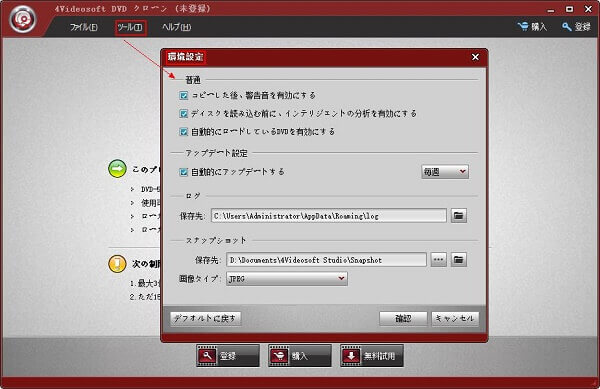Click the 購入 cart link in the title area
600x389 pixels.
pos(532,26)
